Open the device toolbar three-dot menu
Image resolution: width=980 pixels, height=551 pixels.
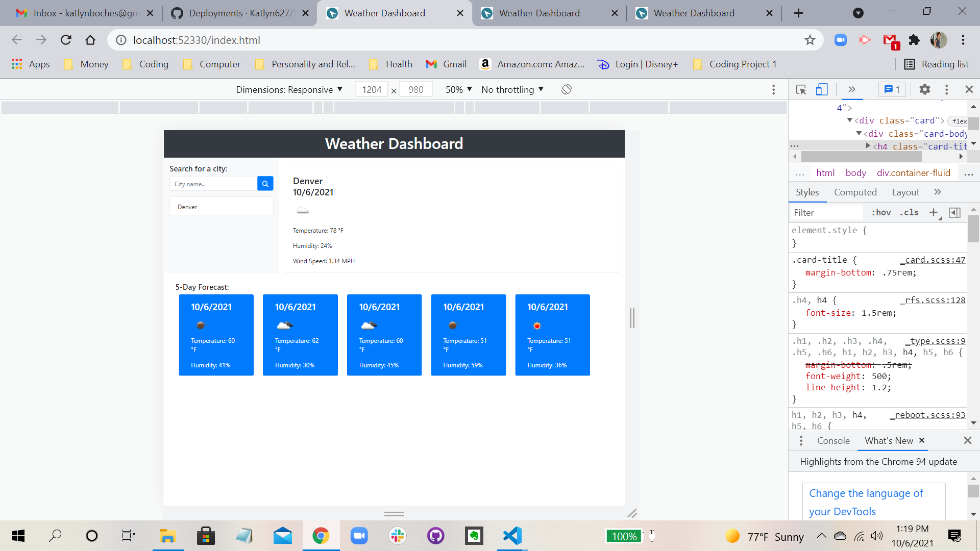click(774, 90)
